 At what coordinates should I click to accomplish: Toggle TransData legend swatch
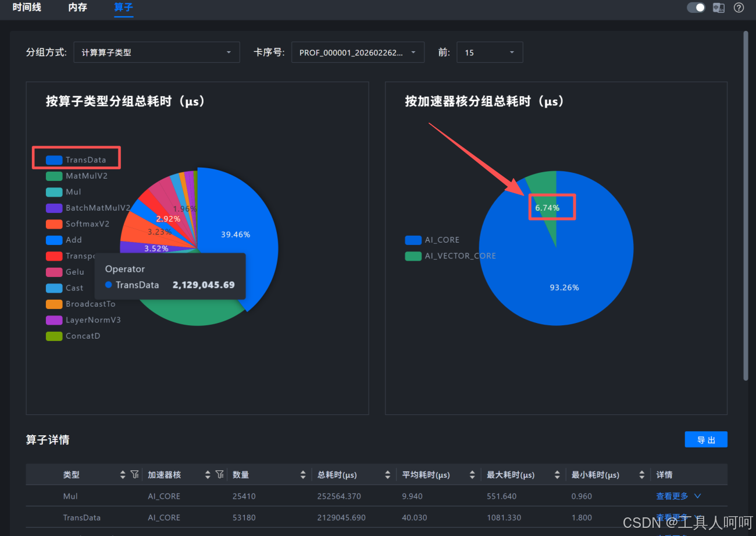54,160
